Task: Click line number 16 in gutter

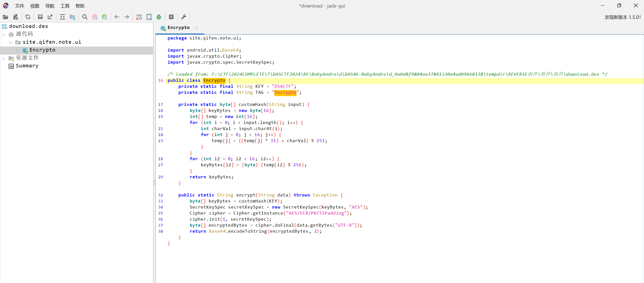Action: (161, 80)
